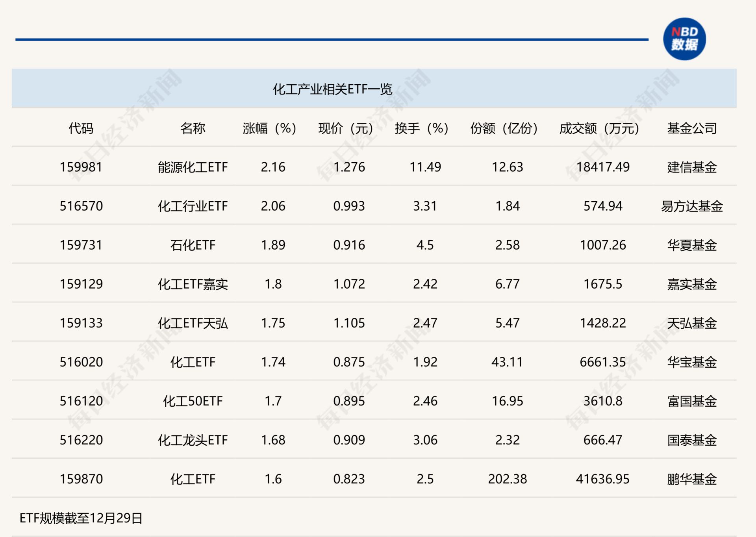The height and width of the screenshot is (537, 756).
Task: Select 鹏华基金 company cell
Action: tap(691, 479)
